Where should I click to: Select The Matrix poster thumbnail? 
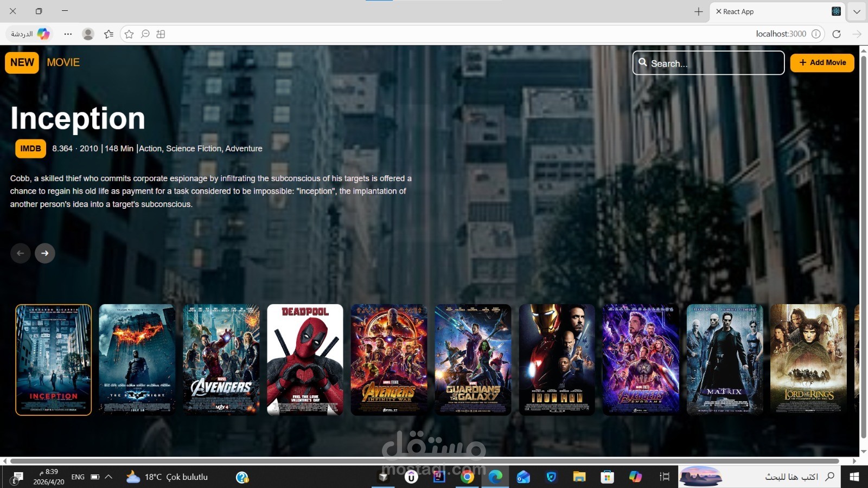725,360
